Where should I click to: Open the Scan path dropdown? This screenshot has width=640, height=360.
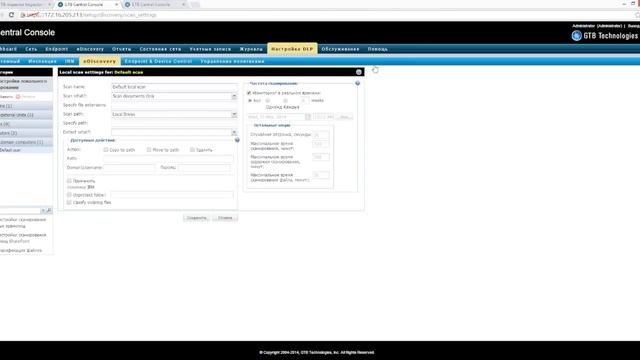click(x=234, y=115)
